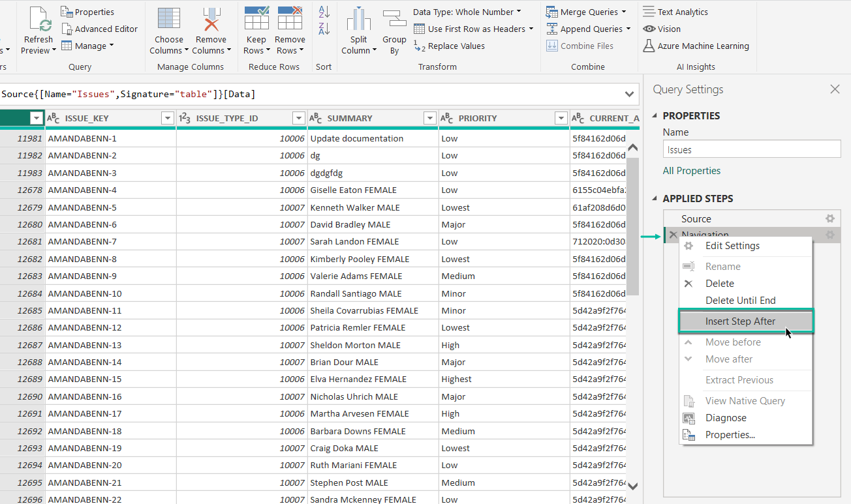Open the gear settings for Source step
851x504 pixels.
pos(829,219)
